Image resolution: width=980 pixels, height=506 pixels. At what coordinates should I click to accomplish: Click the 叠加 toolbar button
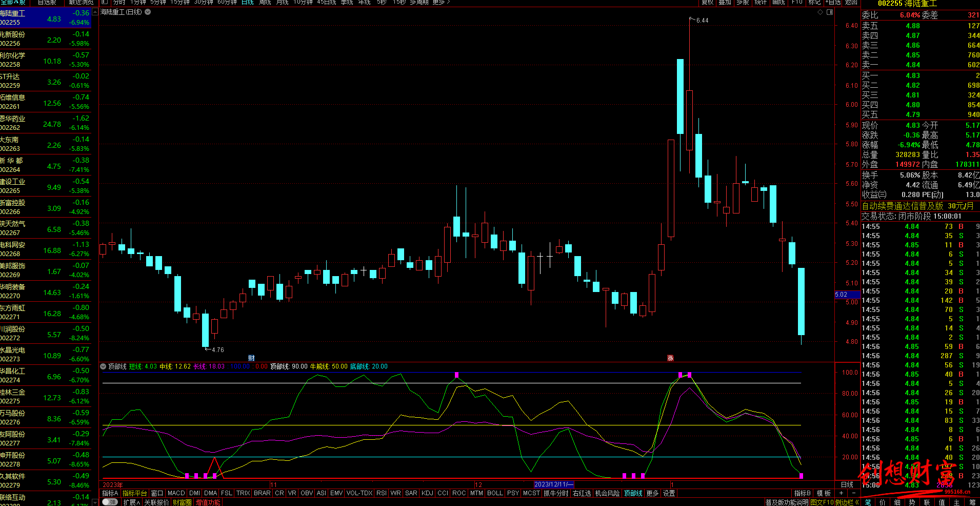pyautogui.click(x=725, y=2)
